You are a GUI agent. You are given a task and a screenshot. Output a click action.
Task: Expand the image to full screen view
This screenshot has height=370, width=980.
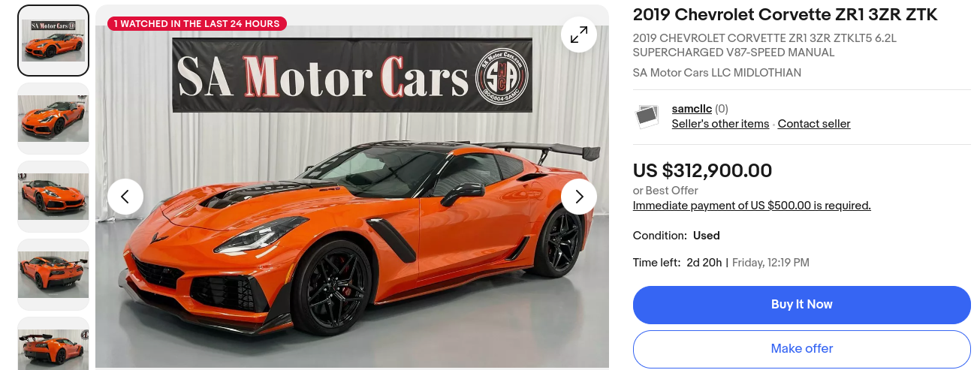coord(579,35)
